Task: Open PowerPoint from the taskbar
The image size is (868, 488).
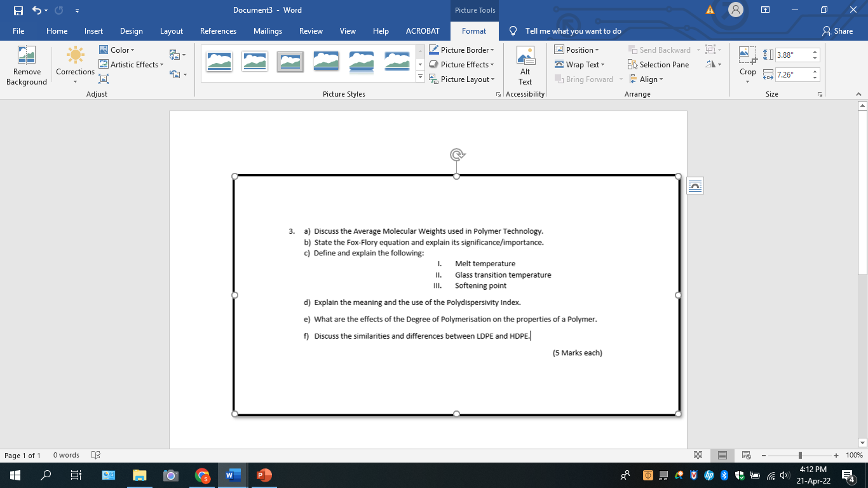Action: [x=264, y=475]
